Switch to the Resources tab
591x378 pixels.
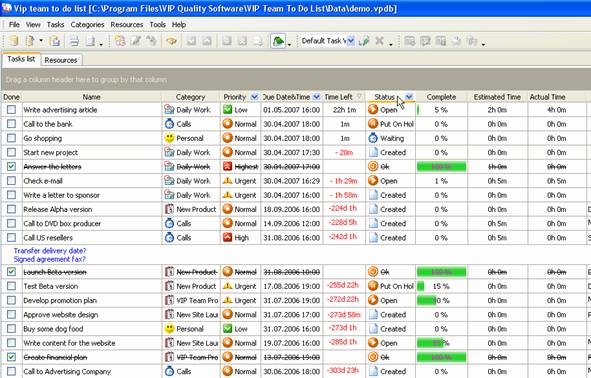pyautogui.click(x=61, y=60)
